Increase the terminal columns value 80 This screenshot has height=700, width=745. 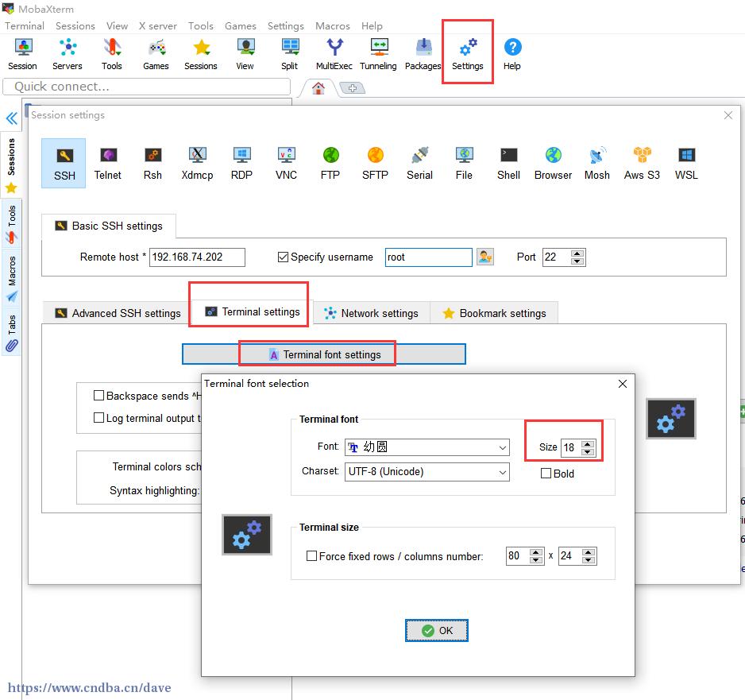tap(536, 552)
